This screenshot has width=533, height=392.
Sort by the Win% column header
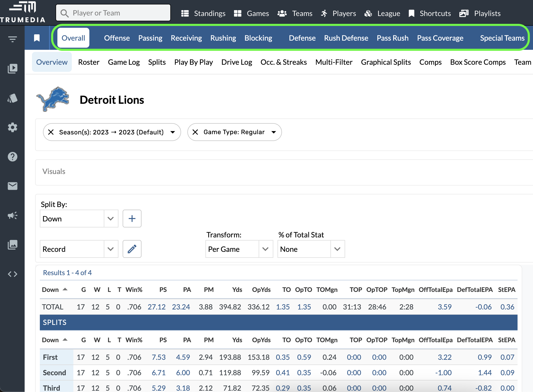click(134, 290)
